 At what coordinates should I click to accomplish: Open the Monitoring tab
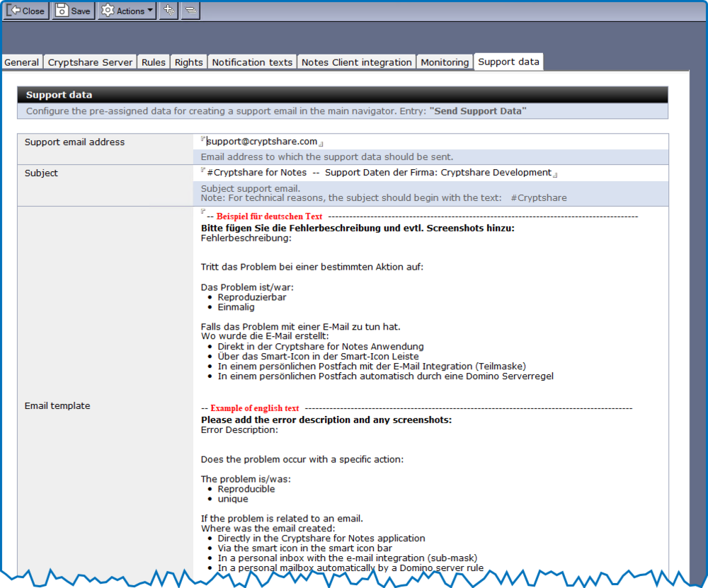tap(445, 62)
